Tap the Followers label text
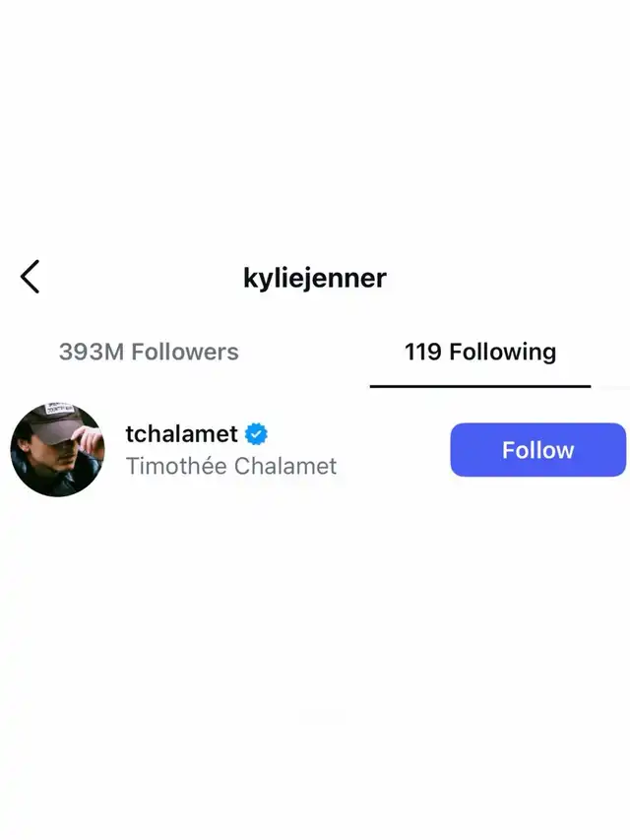 click(185, 352)
